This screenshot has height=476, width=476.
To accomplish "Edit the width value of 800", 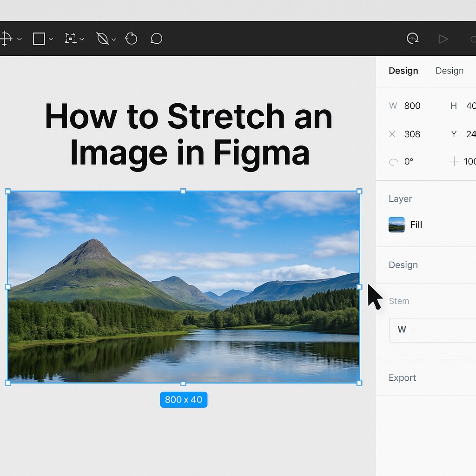I will (x=412, y=106).
